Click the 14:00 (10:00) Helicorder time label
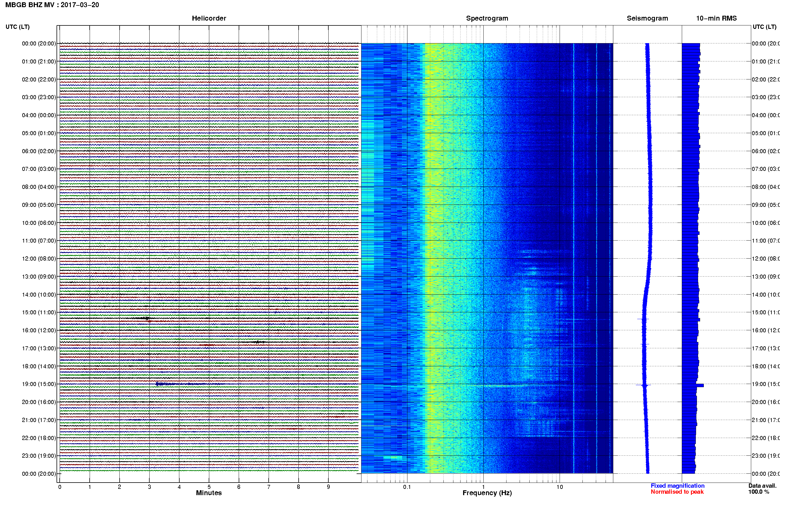Viewport: 812px width, 508px height. point(39,295)
